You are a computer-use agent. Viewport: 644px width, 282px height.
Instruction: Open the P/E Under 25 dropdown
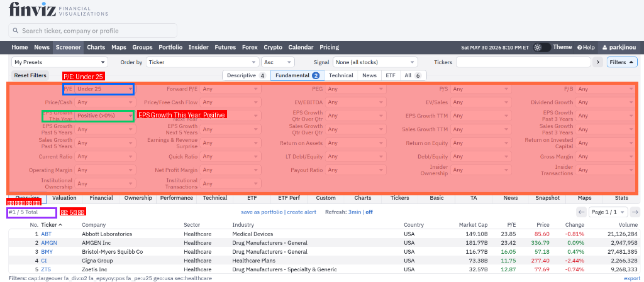tap(105, 89)
